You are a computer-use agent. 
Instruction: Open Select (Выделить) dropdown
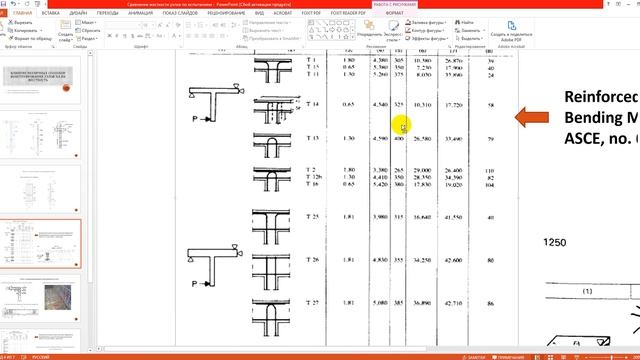click(469, 38)
